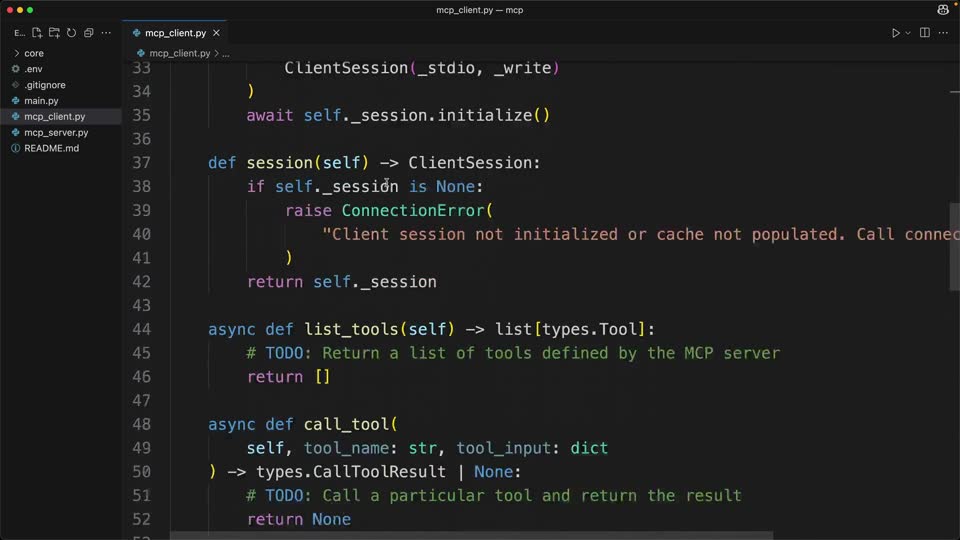Screen dimensions: 960x540
Task: Click the horizontal scrollbar at bottom
Action: point(471,536)
